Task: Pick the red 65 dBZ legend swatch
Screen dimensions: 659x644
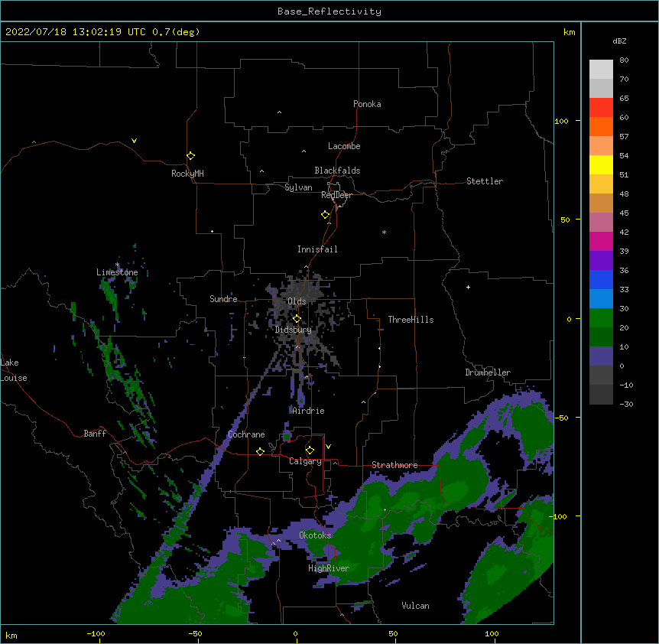Action: tap(601, 107)
